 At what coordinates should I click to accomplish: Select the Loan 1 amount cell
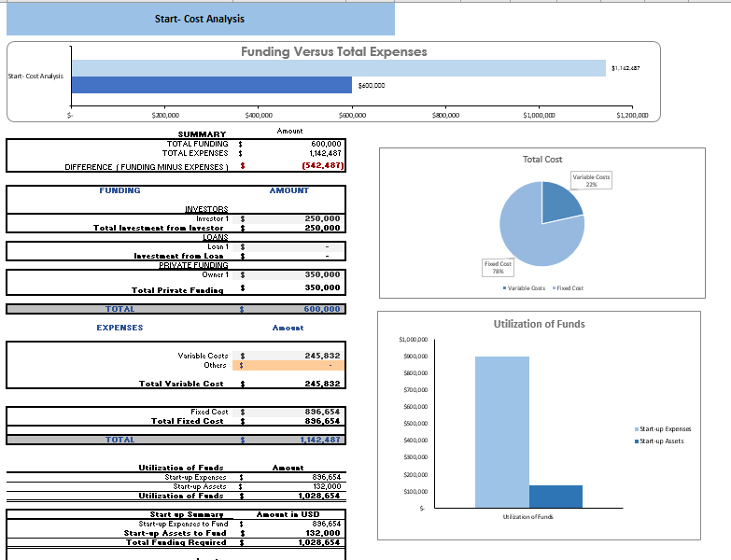(289, 247)
